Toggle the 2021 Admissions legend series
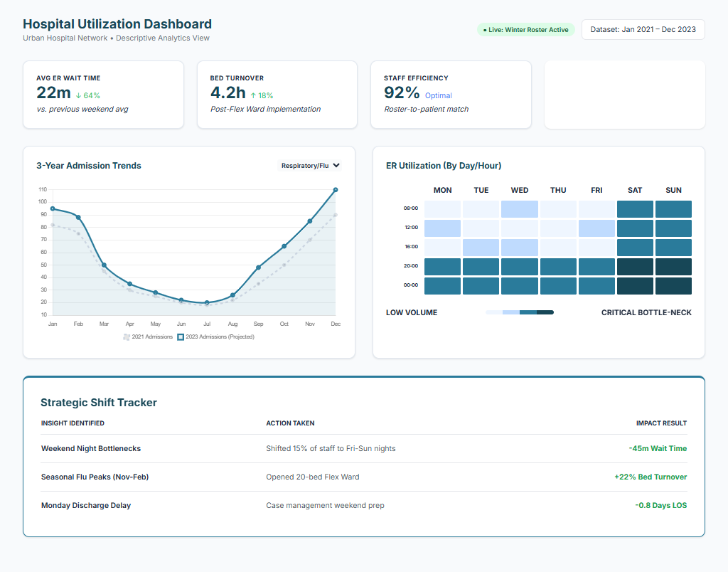 [148, 337]
